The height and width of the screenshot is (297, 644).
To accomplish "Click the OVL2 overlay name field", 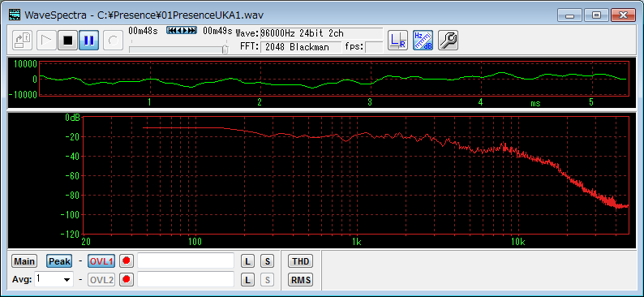I will 186,279.
